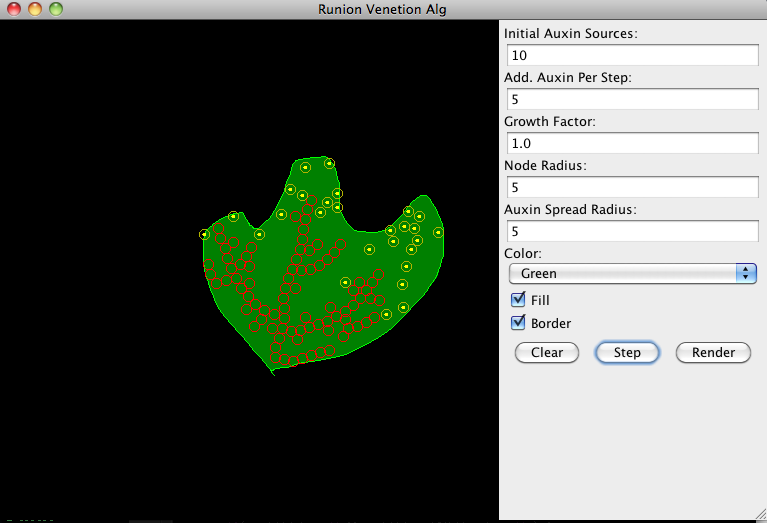Click the Runion Venetion Alg title
Image resolution: width=767 pixels, height=523 pixels.
[x=382, y=9]
